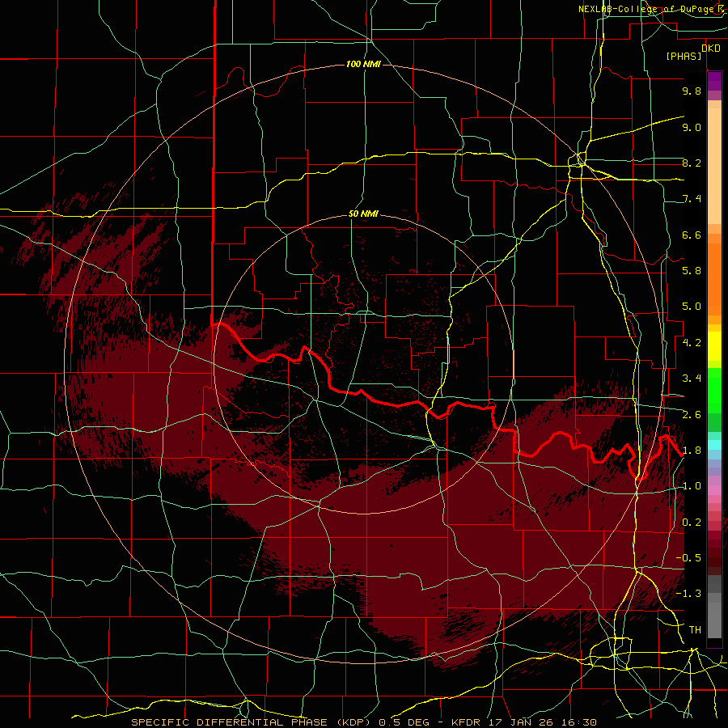This screenshot has width=728, height=728.
Task: Click the 9.0 legend value
Action: point(692,127)
